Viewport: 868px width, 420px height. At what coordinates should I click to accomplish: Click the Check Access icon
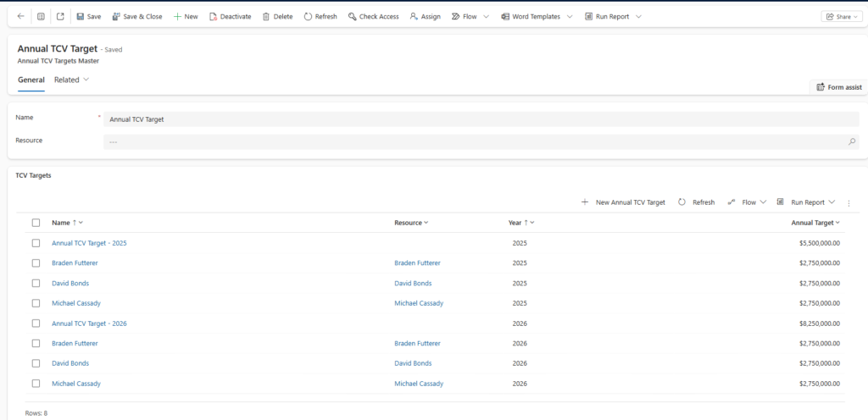click(x=351, y=16)
